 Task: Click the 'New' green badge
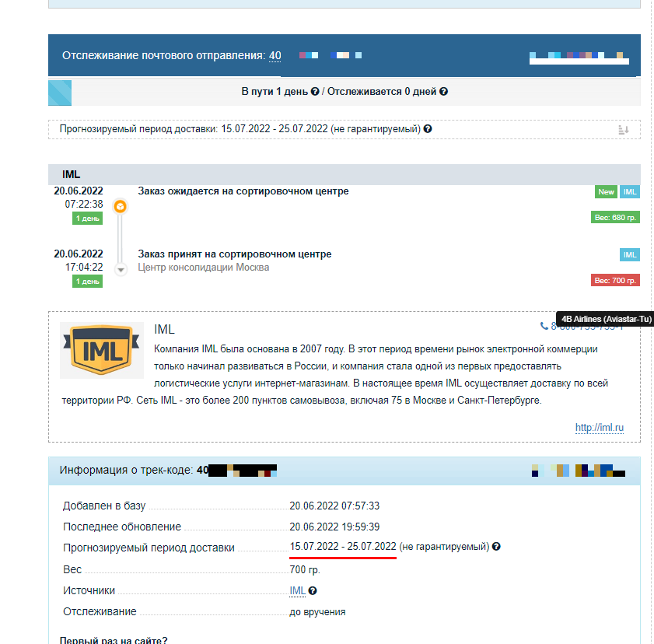click(x=606, y=192)
